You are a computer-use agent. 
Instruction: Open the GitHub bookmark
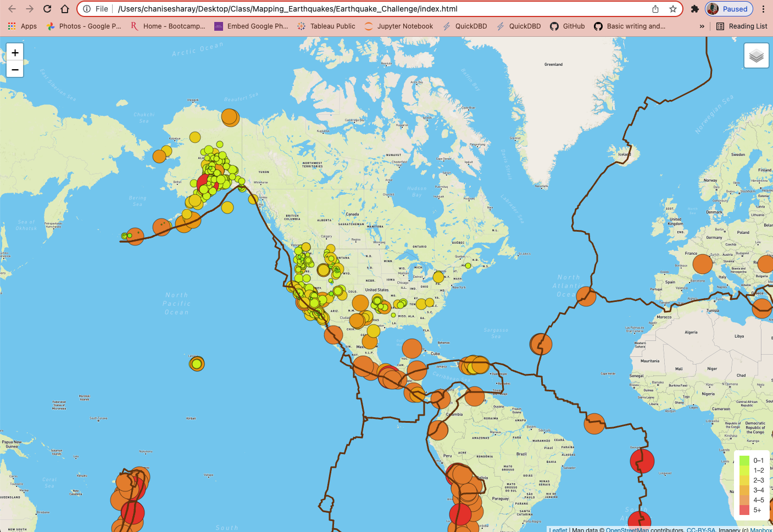(567, 26)
